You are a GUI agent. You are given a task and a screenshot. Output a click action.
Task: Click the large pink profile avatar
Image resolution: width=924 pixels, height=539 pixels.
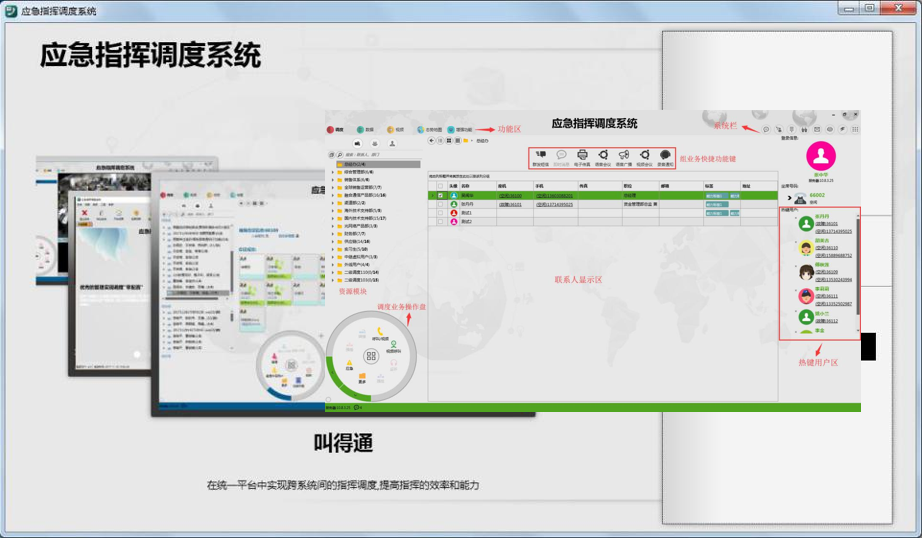[821, 155]
